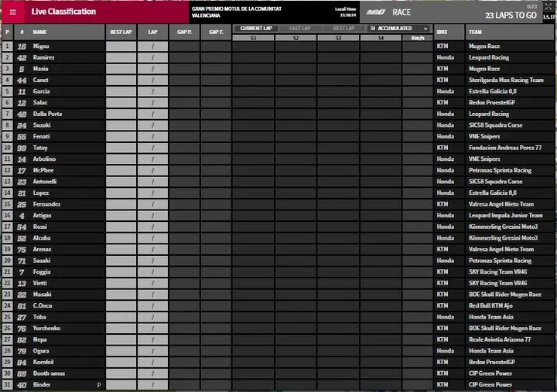The height and width of the screenshot is (392, 557).
Task: Select rider Vietti row
Action: pos(278,283)
